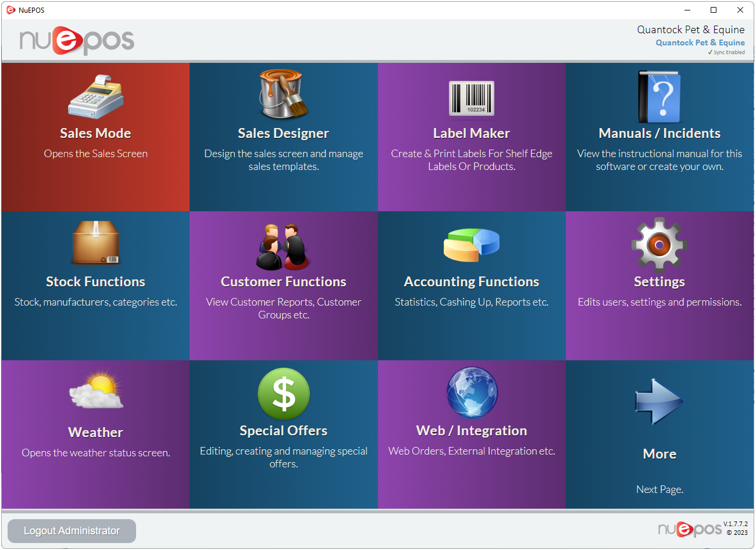Open Stock Functions cardboard box icon
The height and width of the screenshot is (550, 756).
pyautogui.click(x=96, y=243)
